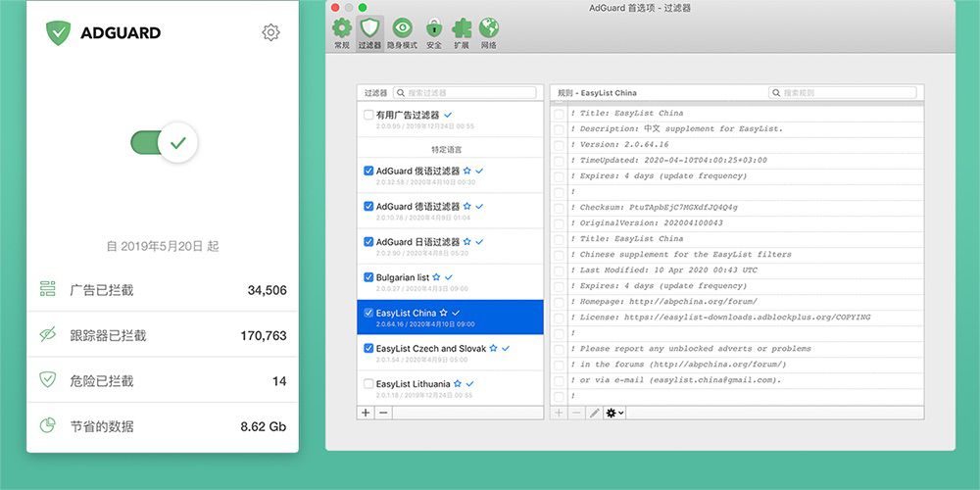Remove selected filter with minus button
The width and height of the screenshot is (980, 490).
click(x=383, y=413)
